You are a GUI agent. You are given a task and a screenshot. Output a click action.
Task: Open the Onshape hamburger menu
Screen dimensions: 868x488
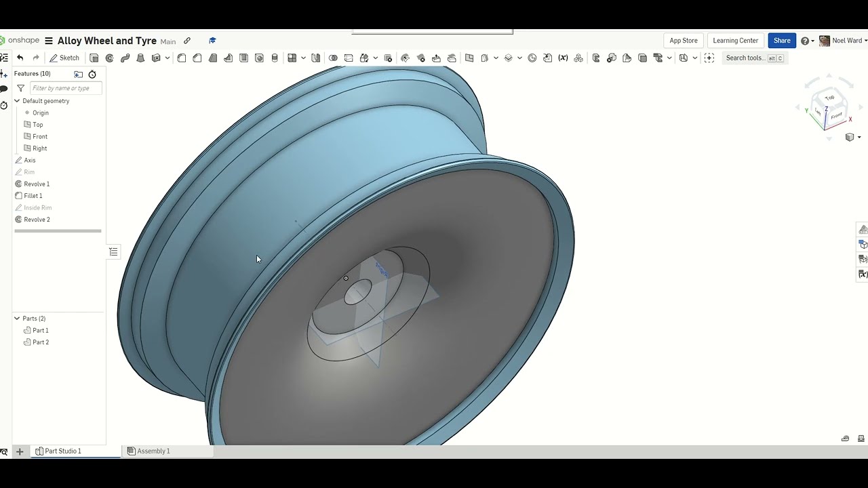[48, 41]
